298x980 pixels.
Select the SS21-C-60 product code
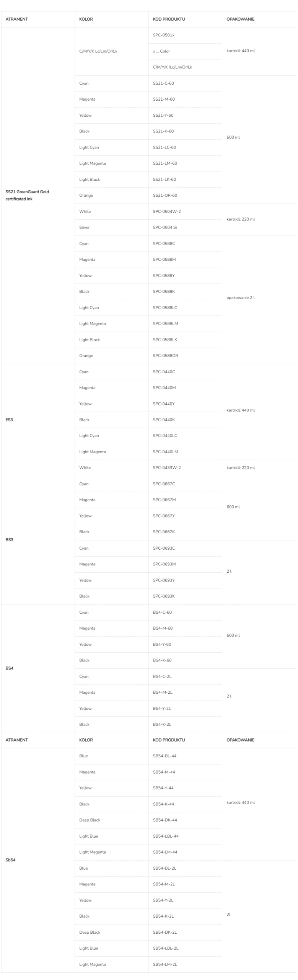tap(163, 83)
